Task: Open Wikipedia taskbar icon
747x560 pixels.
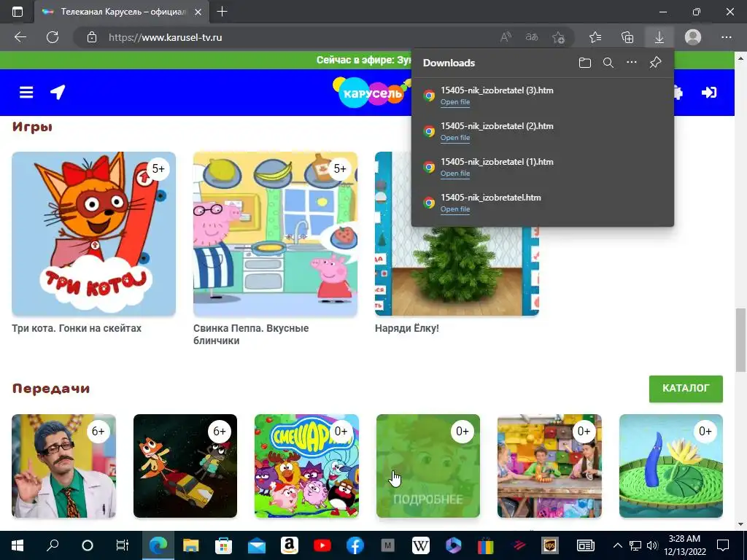Action: click(420, 545)
